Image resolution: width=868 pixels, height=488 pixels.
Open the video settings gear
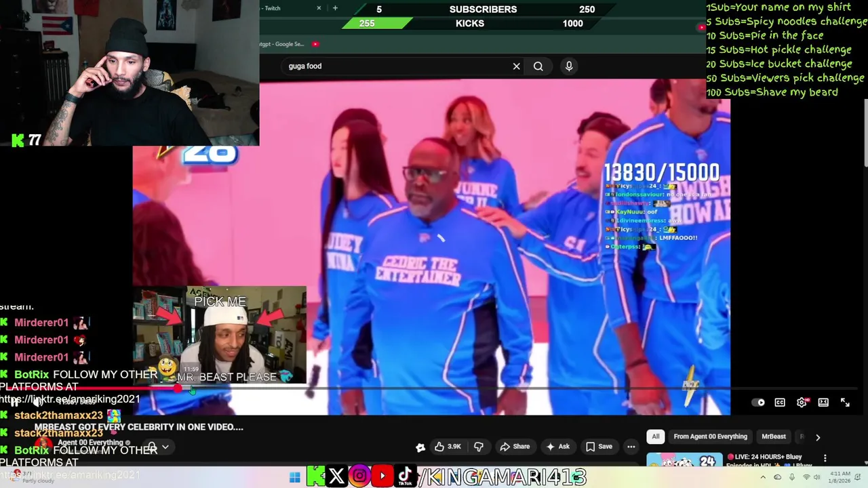802,403
